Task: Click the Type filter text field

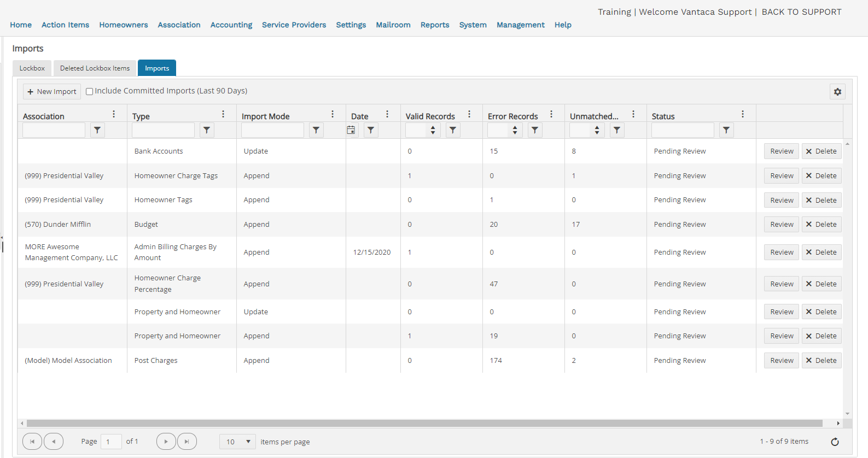Action: coord(163,130)
